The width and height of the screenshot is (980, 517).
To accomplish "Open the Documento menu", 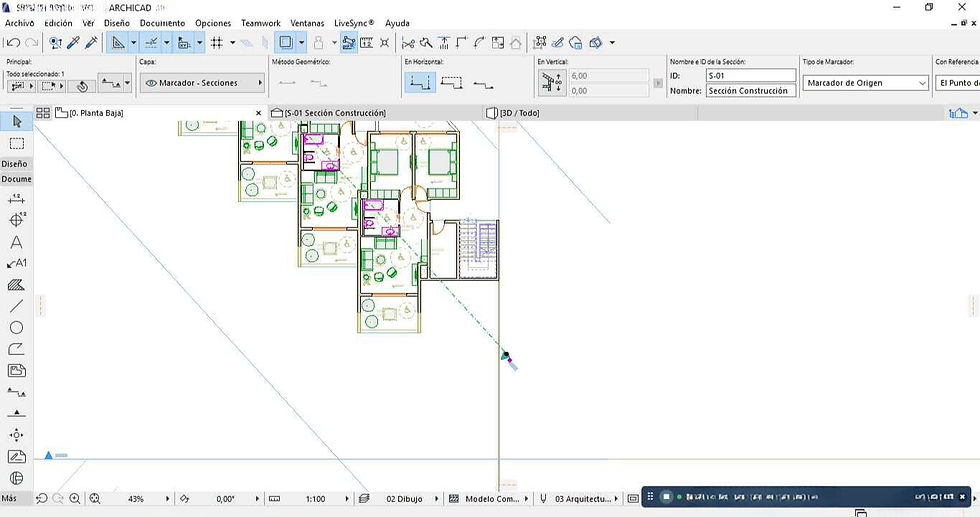I will pyautogui.click(x=162, y=23).
